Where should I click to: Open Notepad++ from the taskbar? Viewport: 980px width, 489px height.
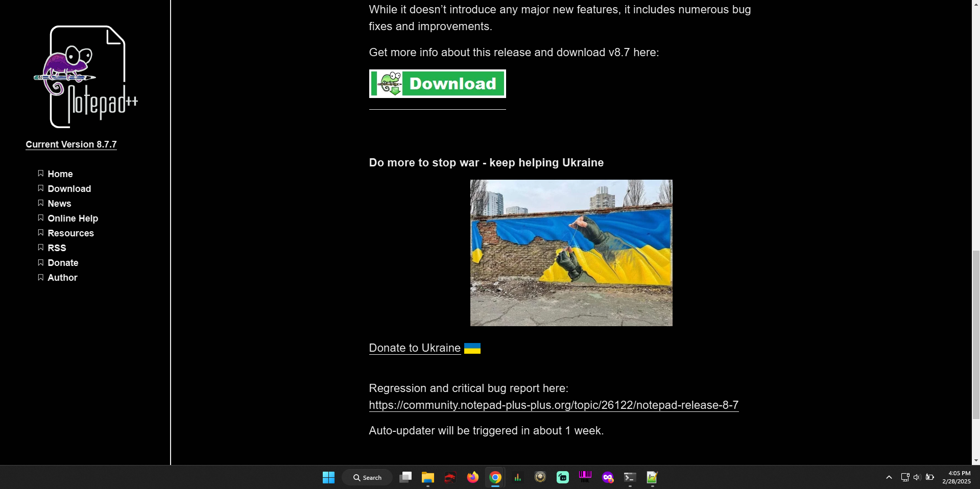(x=652, y=478)
